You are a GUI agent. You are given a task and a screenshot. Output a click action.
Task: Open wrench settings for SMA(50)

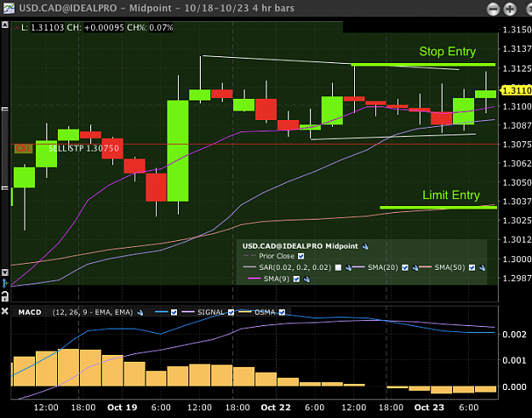[482, 267]
